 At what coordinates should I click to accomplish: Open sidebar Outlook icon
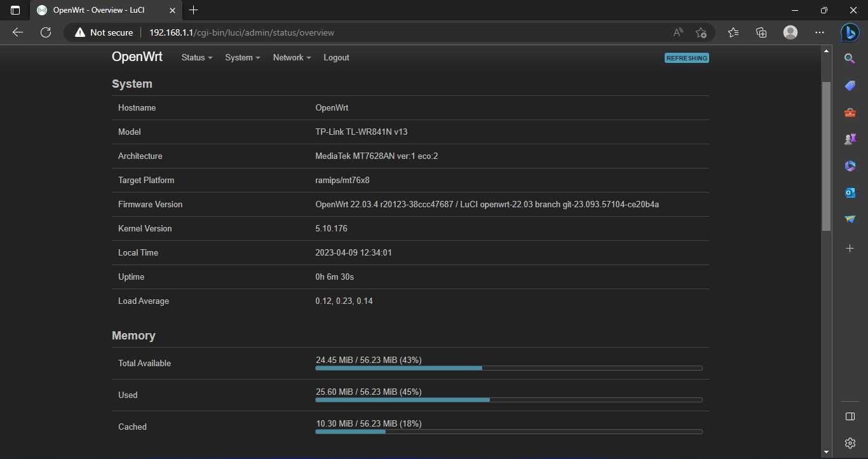click(850, 193)
